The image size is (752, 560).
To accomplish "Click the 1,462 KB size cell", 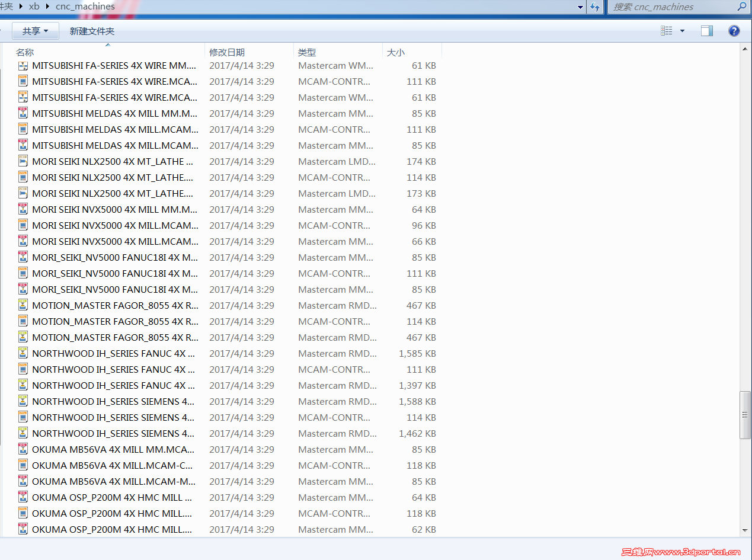I will [417, 433].
